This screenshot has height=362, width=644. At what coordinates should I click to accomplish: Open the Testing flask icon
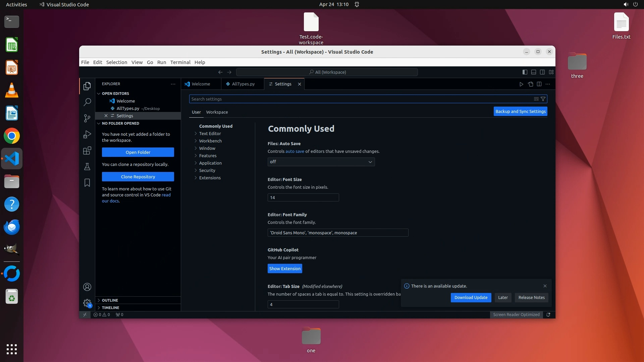(x=87, y=167)
